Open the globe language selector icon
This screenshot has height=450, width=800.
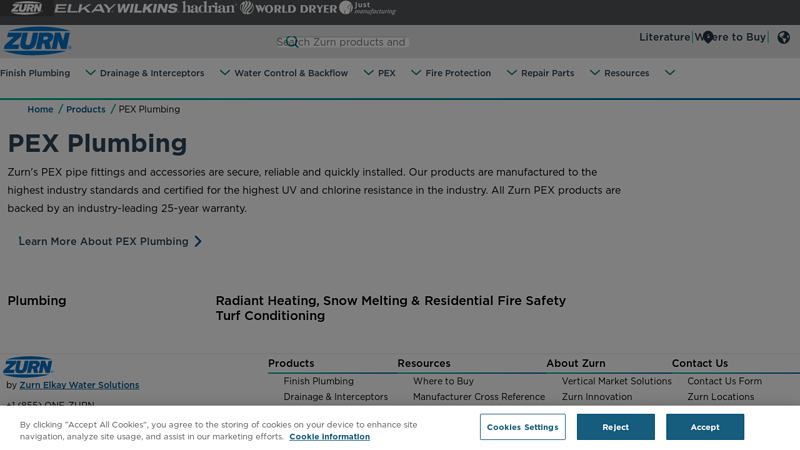783,37
